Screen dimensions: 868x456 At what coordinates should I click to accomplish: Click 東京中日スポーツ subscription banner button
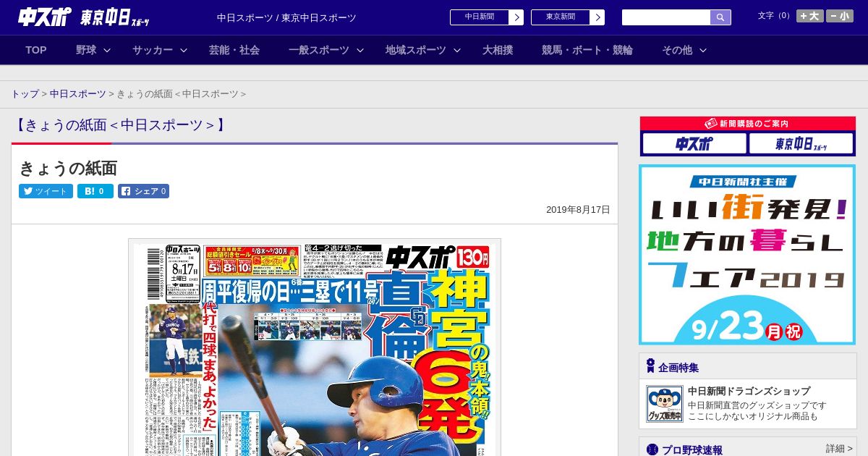tap(801, 143)
